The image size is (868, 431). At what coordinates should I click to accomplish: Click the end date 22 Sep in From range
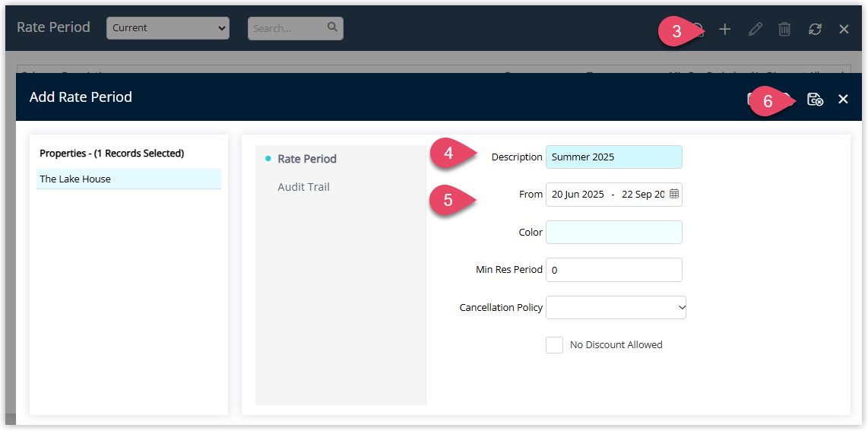tap(643, 195)
